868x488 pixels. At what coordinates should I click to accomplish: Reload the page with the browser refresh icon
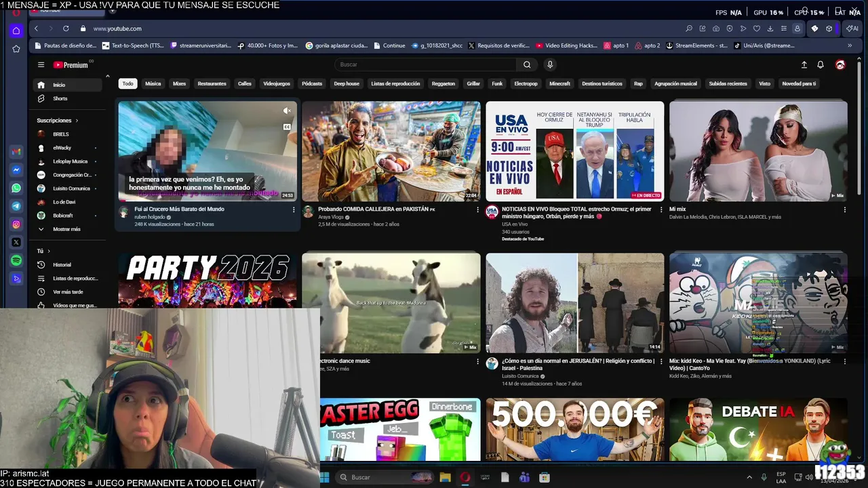click(x=66, y=28)
